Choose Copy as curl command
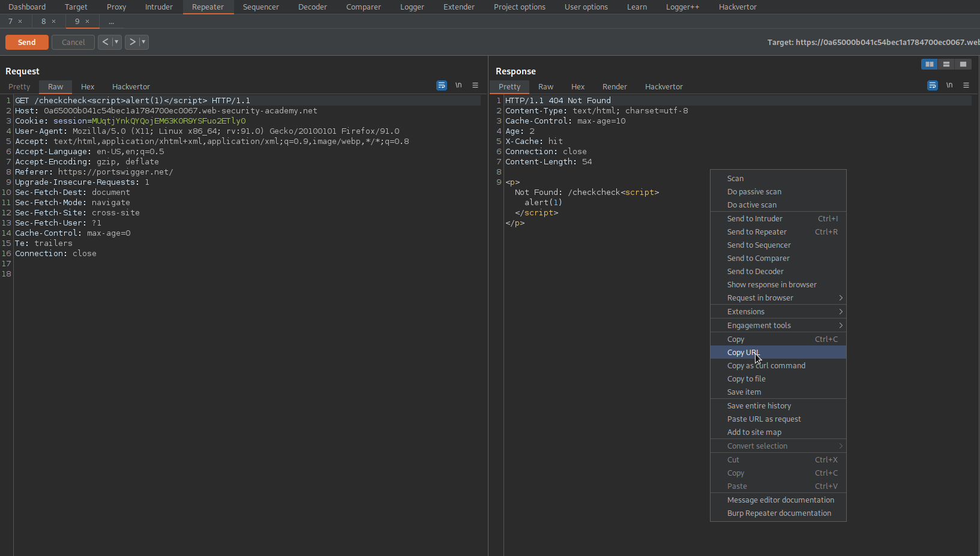The image size is (980, 556). coord(778,366)
